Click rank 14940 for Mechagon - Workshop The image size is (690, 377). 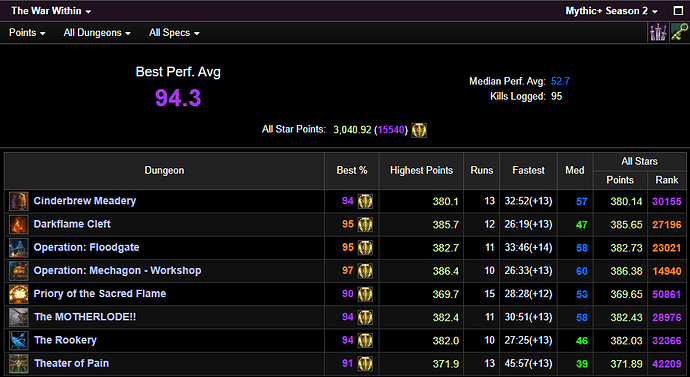[667, 271]
